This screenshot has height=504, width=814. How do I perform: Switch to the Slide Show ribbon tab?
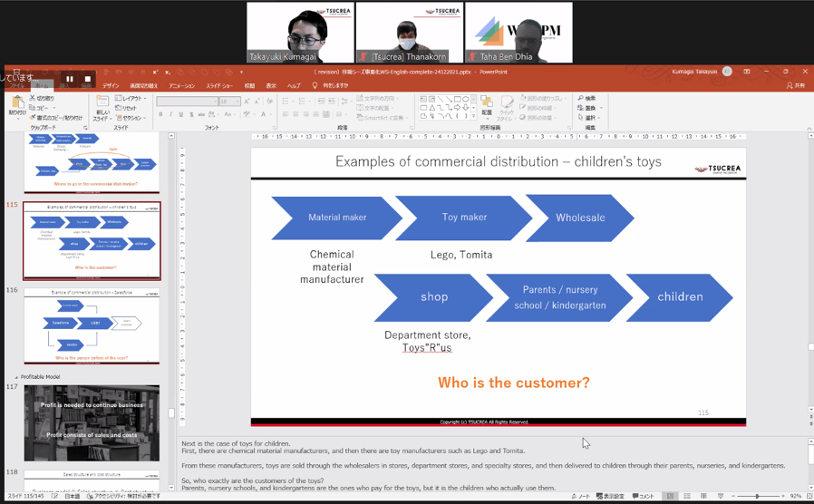pos(219,86)
